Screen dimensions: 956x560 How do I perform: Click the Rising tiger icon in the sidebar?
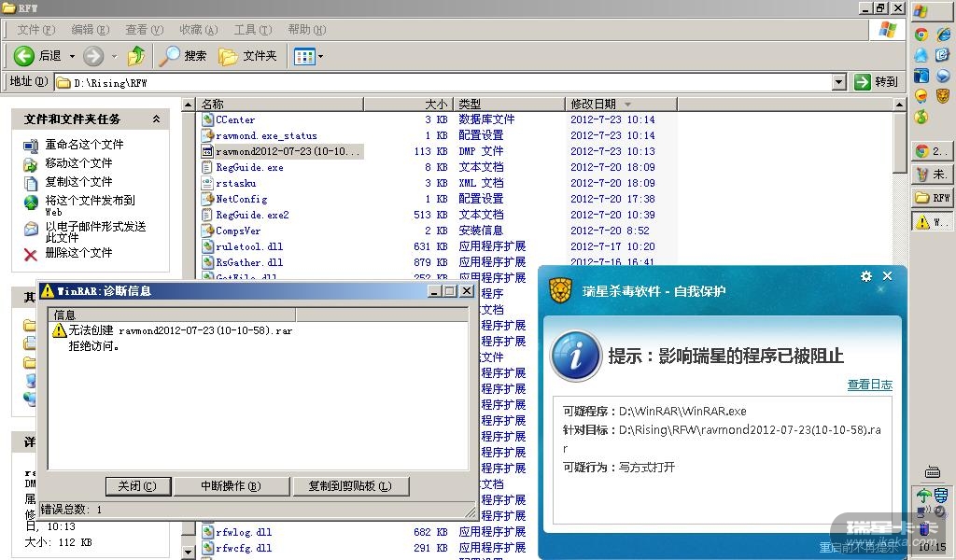click(943, 94)
